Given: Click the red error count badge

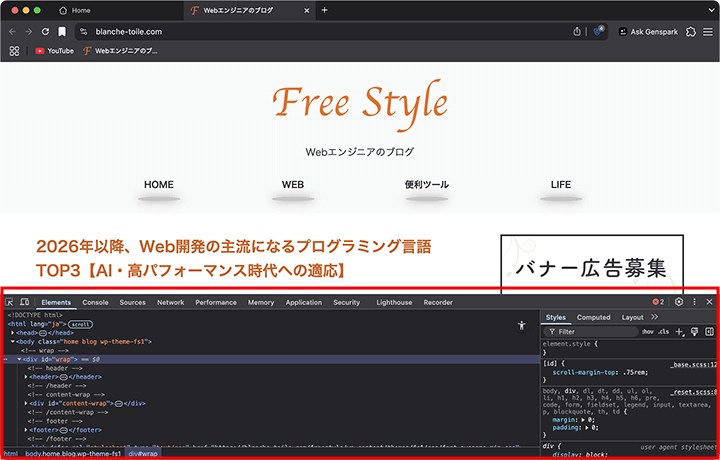Looking at the screenshot, I should [x=658, y=302].
